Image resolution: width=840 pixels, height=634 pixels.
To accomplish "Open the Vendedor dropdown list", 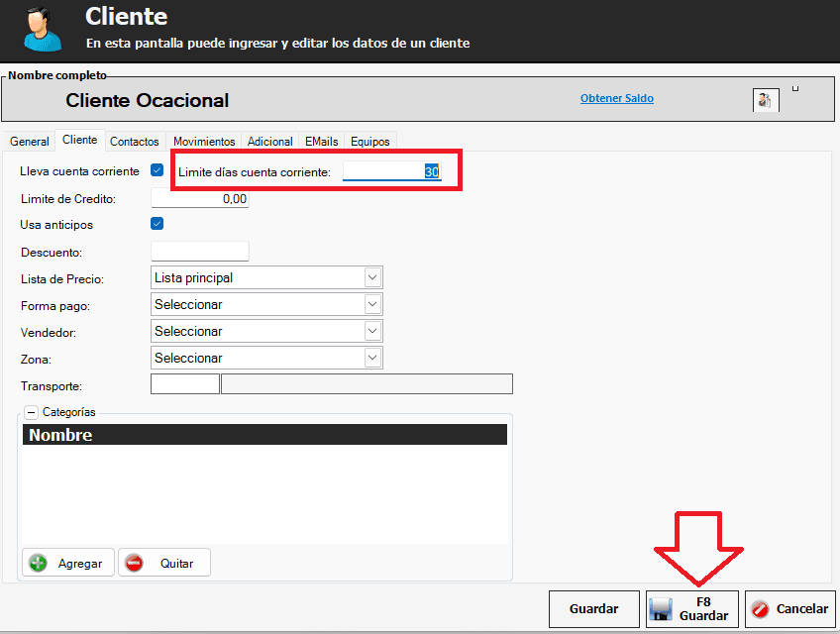I will [372, 332].
